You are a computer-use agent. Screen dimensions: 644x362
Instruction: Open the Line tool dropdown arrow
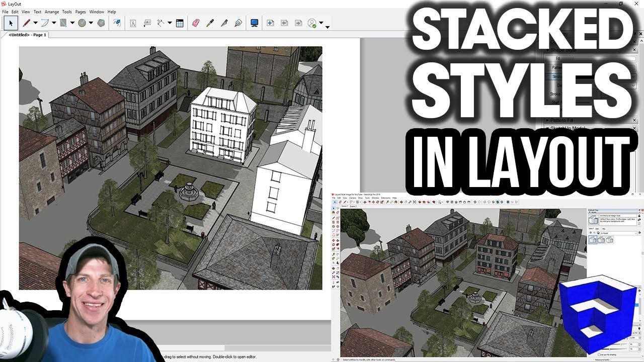coord(35,23)
